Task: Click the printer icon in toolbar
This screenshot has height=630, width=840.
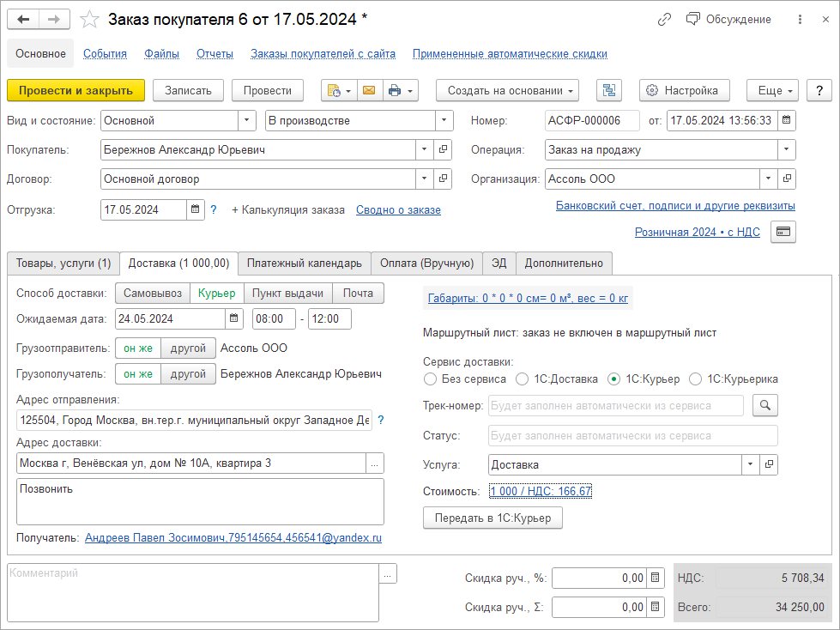Action: tap(395, 90)
